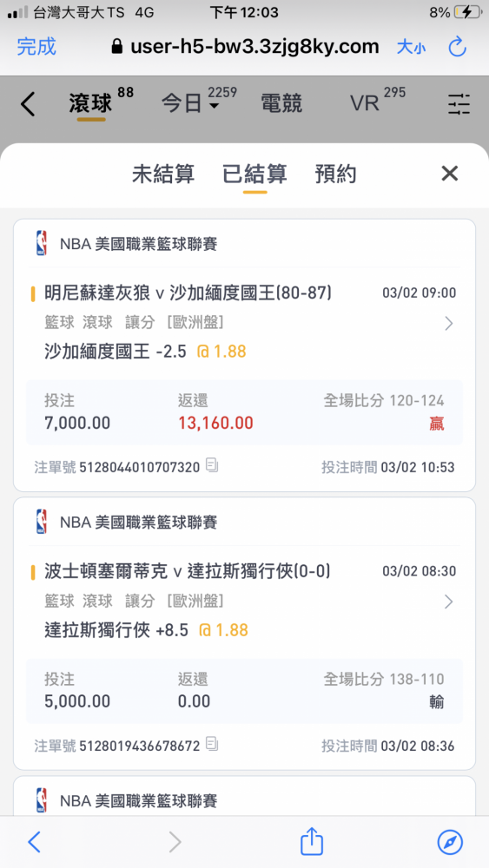Select the 已結算 tab

254,174
